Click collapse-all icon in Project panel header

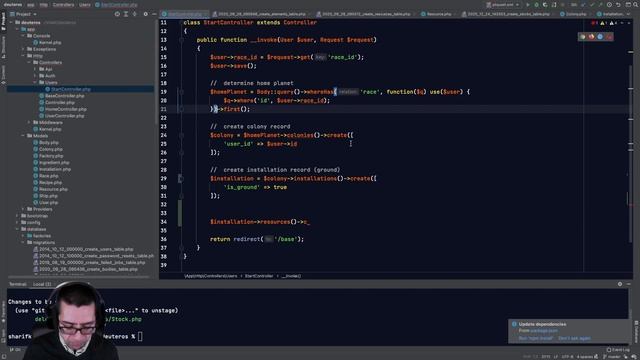(x=135, y=14)
